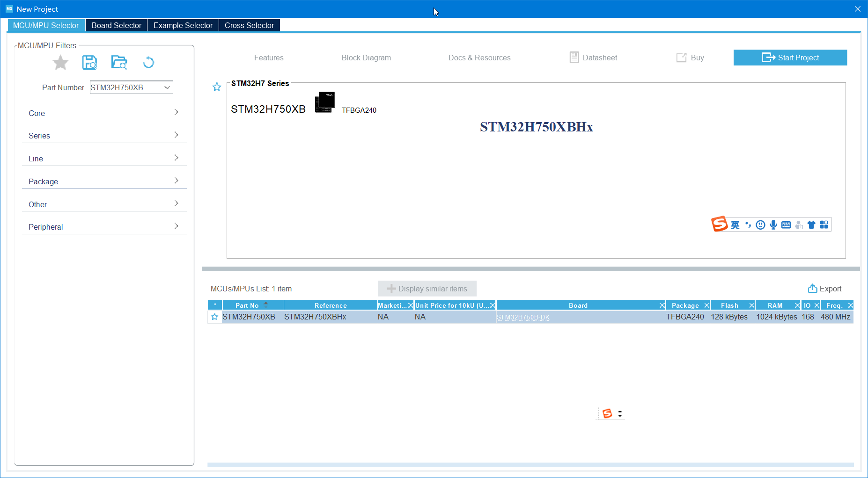Viewport: 868px width, 478px height.
Task: Switch to MCU/MPU Selector tab
Action: point(46,25)
